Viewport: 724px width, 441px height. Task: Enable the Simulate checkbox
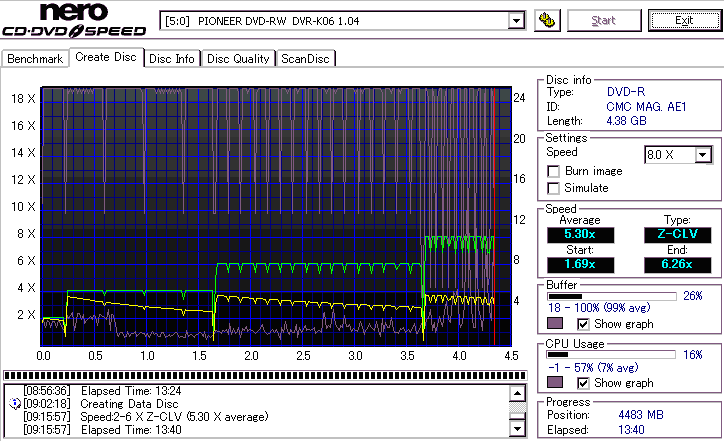pyautogui.click(x=553, y=188)
